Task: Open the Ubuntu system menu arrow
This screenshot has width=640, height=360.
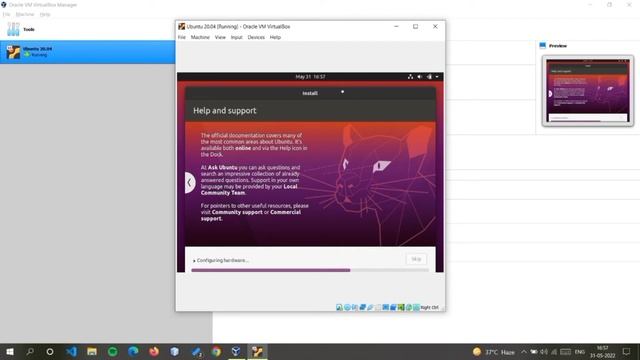Action: [437, 77]
